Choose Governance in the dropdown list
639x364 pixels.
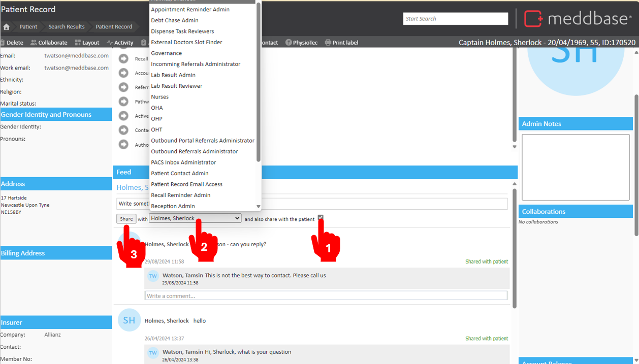pyautogui.click(x=166, y=53)
